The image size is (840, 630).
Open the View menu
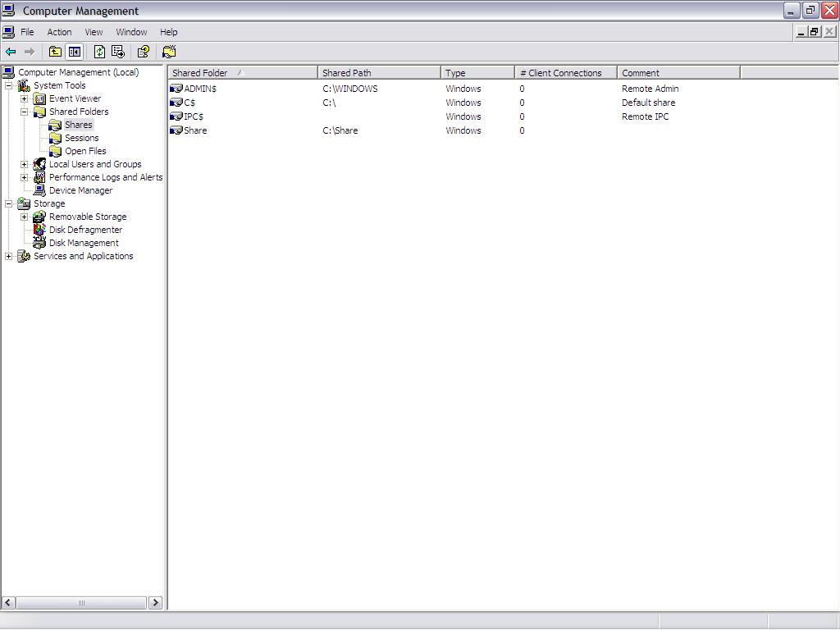click(x=94, y=32)
